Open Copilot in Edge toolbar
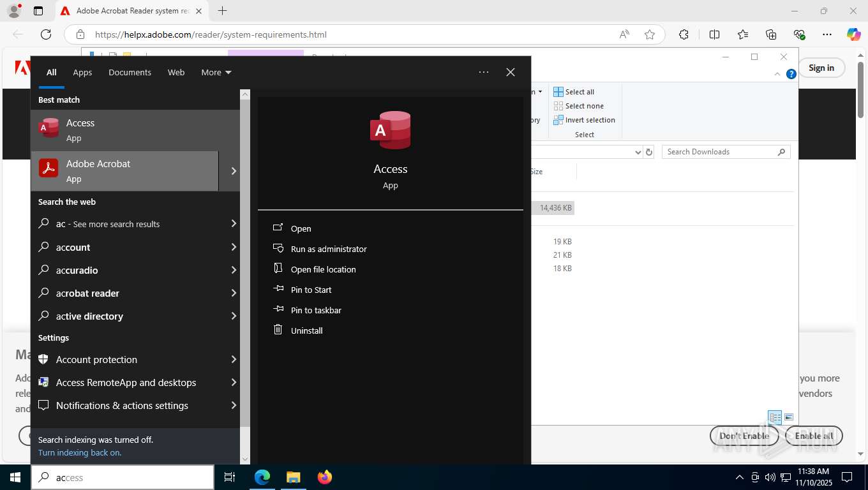 point(853,34)
